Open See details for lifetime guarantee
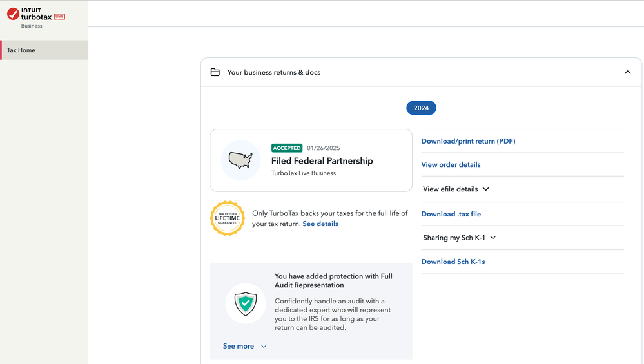 point(320,224)
